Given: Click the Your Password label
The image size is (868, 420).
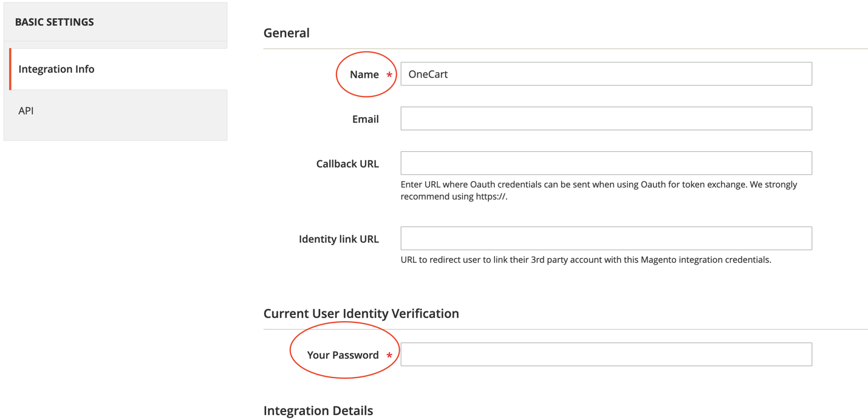Looking at the screenshot, I should 343,355.
